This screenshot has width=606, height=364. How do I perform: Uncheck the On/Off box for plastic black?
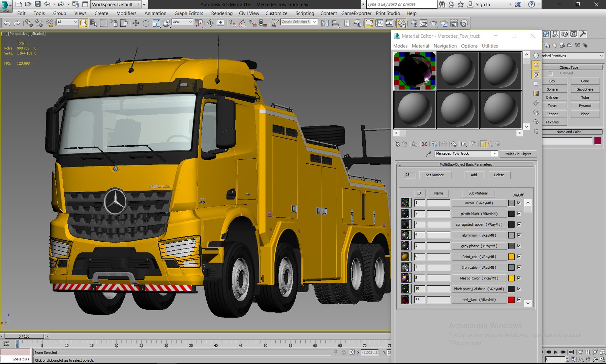pos(519,213)
